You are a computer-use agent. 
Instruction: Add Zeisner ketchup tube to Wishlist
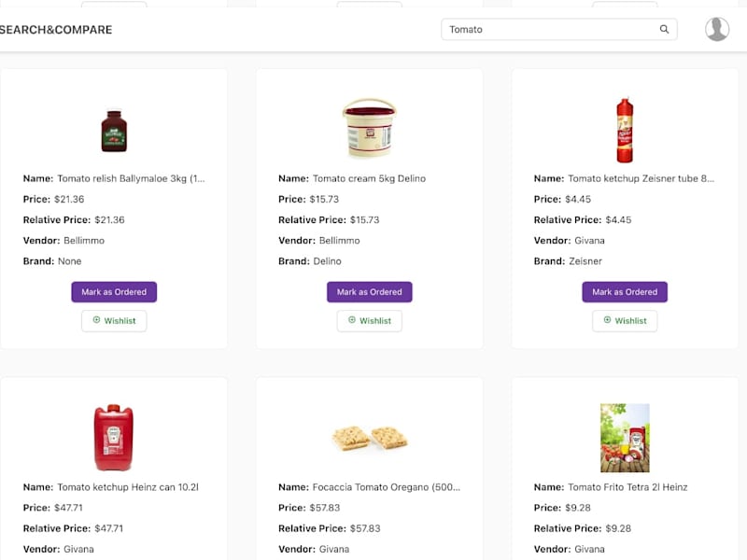625,321
